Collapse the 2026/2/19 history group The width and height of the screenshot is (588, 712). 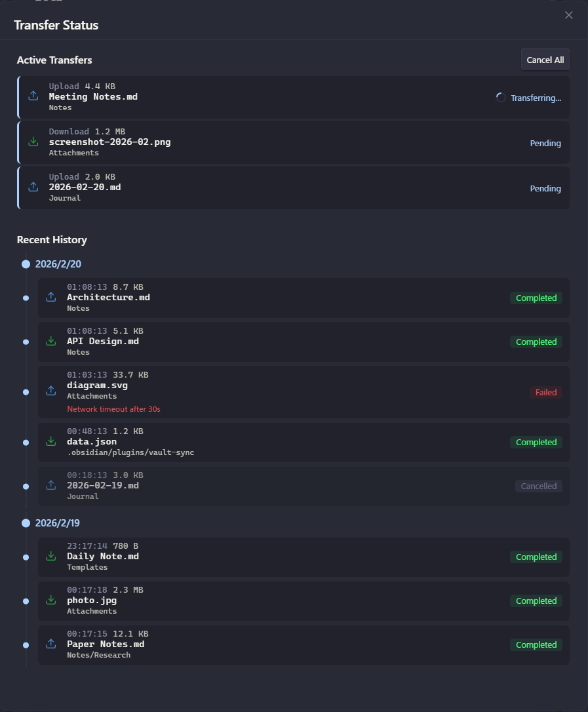coord(58,523)
